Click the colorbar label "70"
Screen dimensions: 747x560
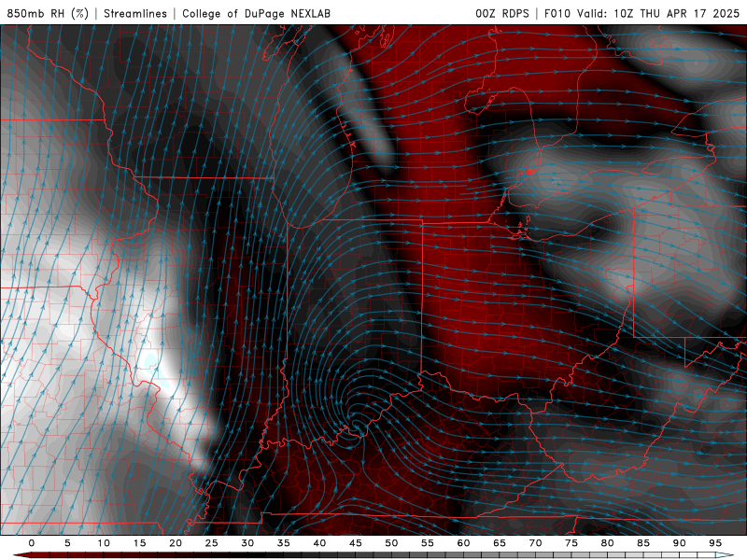coord(535,543)
